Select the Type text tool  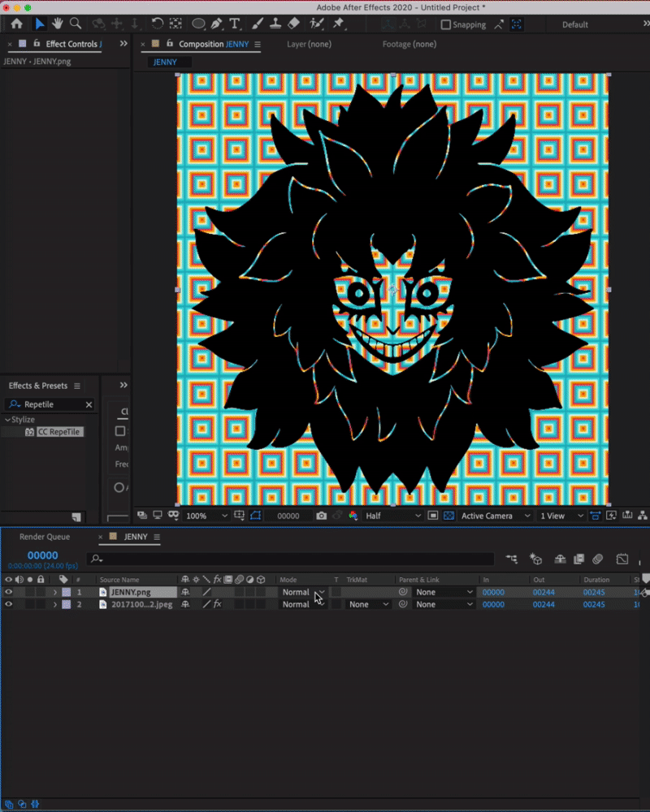[x=234, y=24]
